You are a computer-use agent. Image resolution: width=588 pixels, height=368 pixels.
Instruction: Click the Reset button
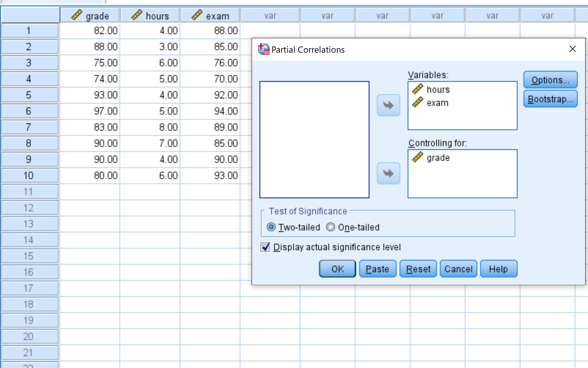pyautogui.click(x=418, y=269)
